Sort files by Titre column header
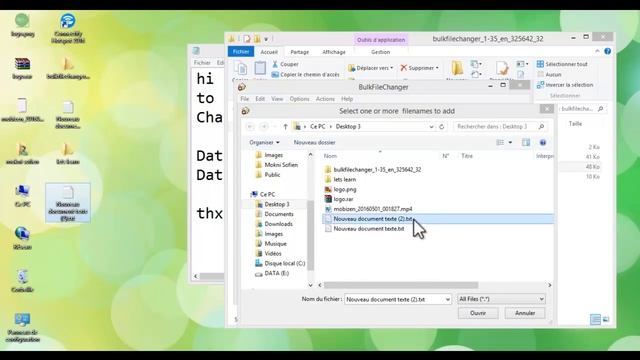Screen dimensions: 640x360 click(467, 156)
